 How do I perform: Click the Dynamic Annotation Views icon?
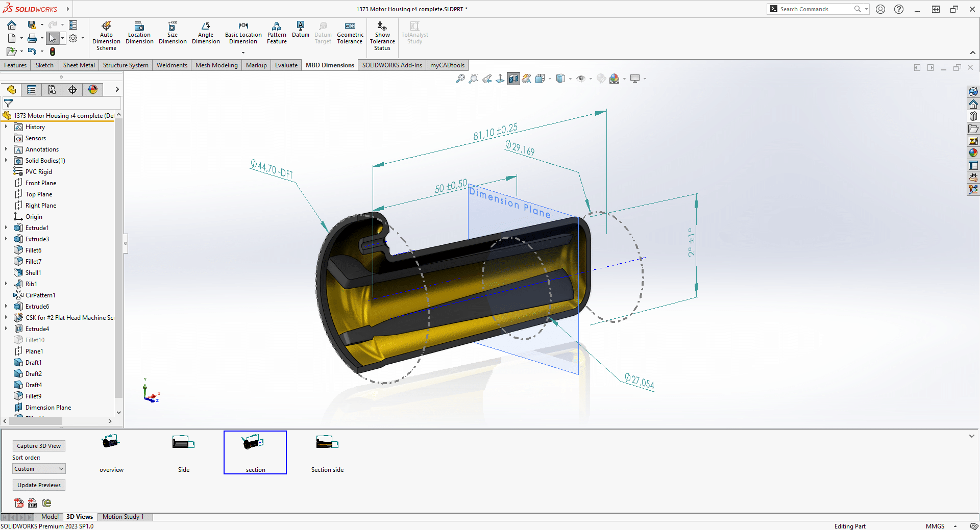[x=527, y=79]
